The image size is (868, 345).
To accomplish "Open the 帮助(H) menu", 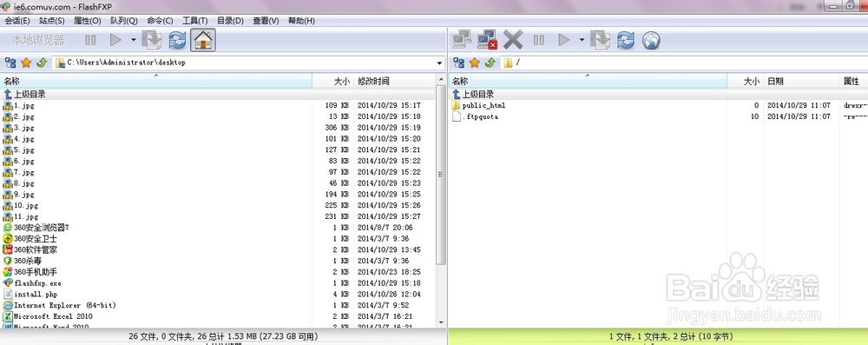I will coord(301,21).
